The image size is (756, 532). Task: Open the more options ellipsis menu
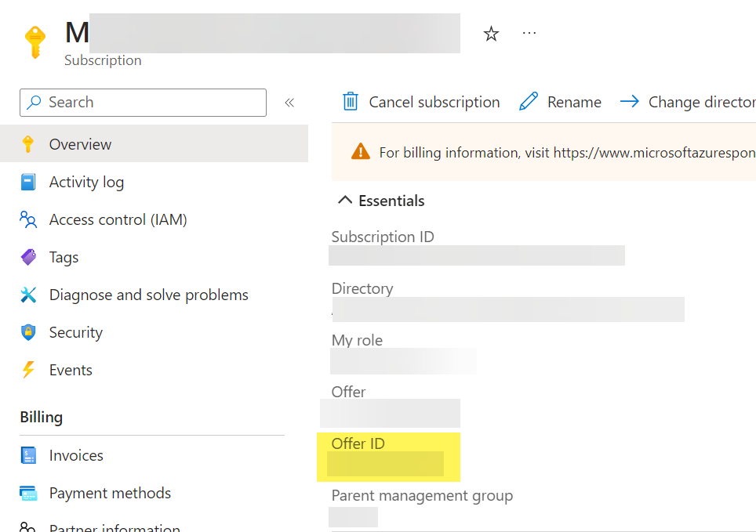click(x=529, y=33)
